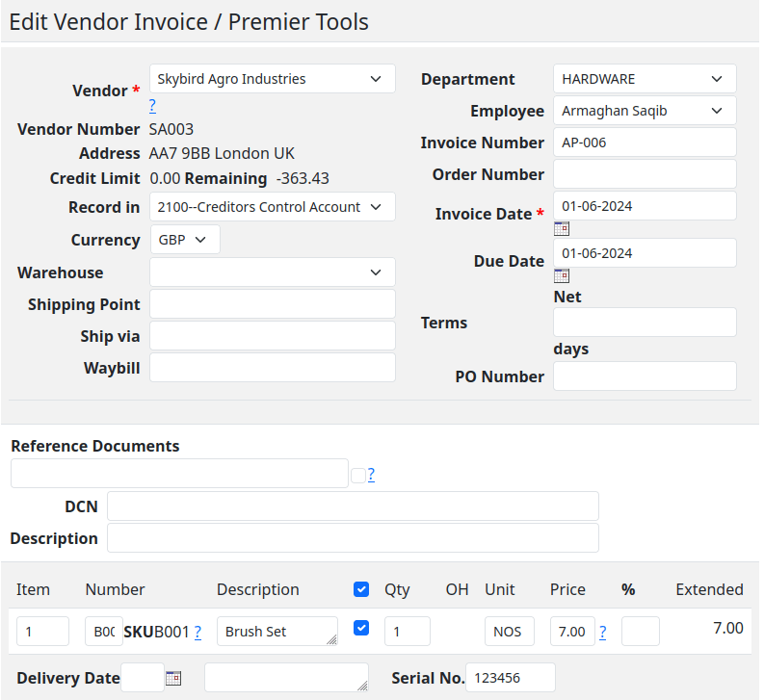The height and width of the screenshot is (700, 764).
Task: Tick the Reference Documents checkbox
Action: point(358,476)
